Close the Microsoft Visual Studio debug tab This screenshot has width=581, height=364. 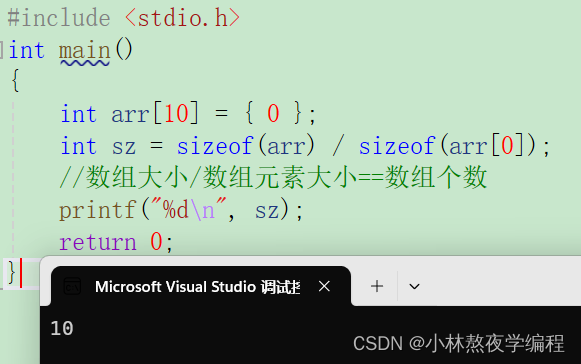click(324, 286)
